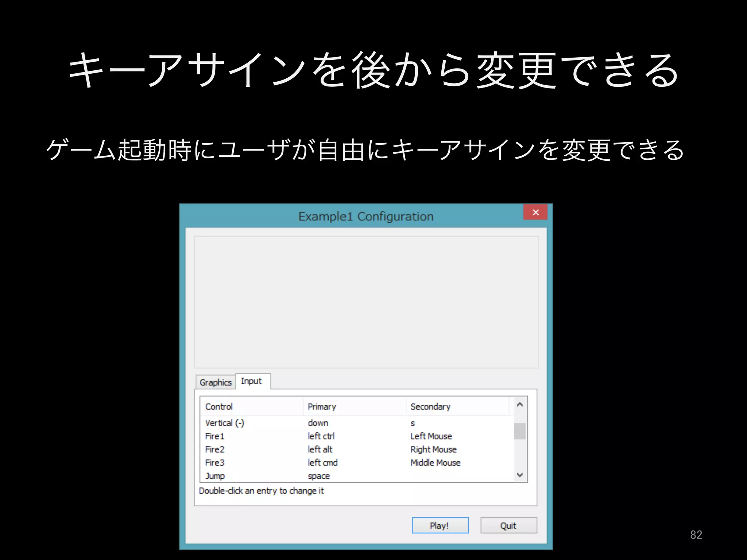
Task: Click the 'left ctrl' primary entry
Action: 321,436
